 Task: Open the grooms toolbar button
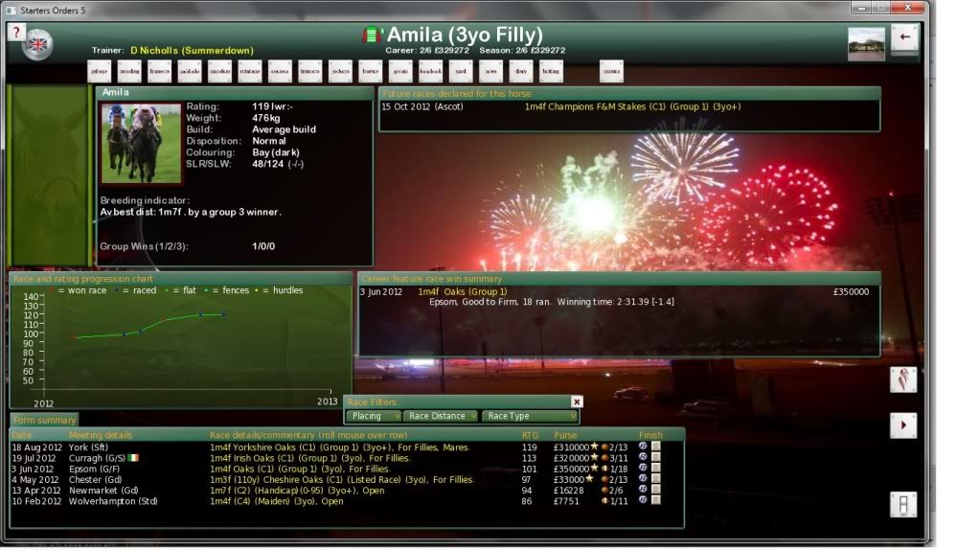tap(400, 71)
